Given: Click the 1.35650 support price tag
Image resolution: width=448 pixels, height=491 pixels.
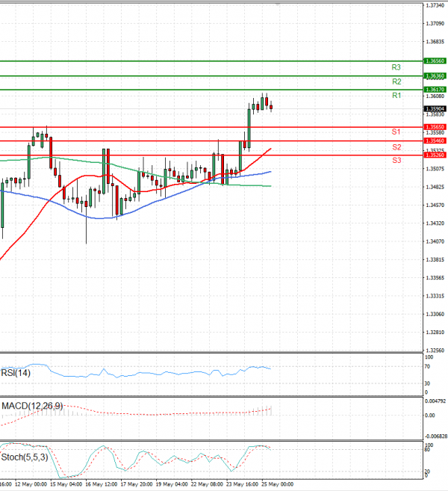Looking at the screenshot, I should coord(435,127).
